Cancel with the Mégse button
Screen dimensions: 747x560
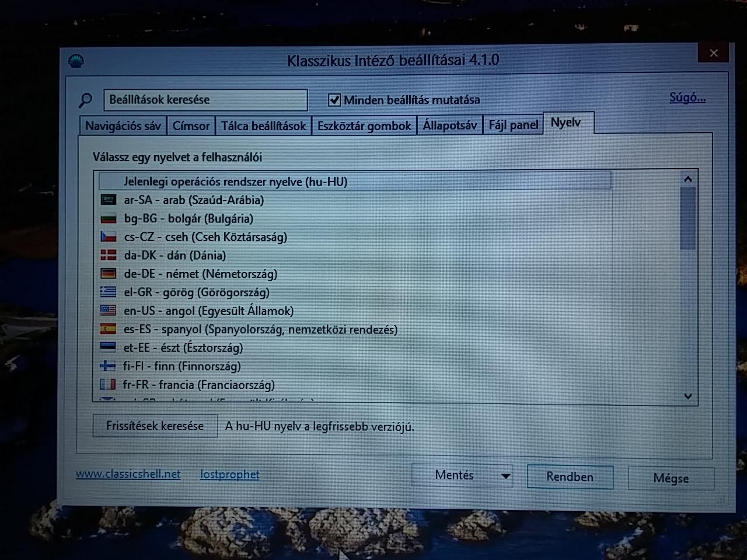(671, 478)
